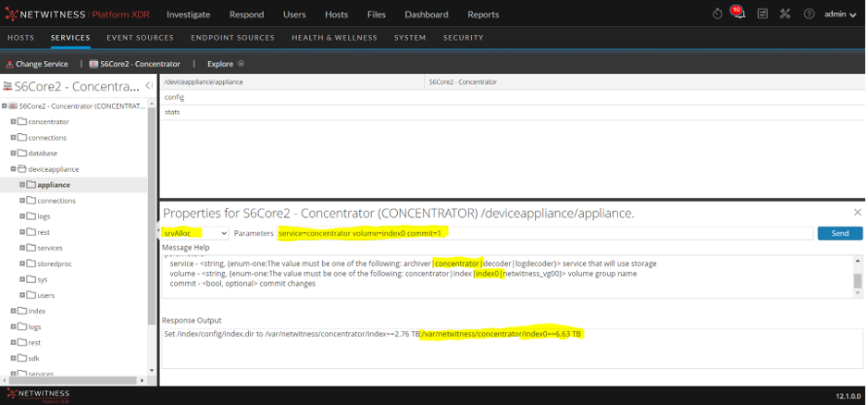Switch to HEALTH & WELLNESS tab
868x405 pixels.
click(334, 38)
